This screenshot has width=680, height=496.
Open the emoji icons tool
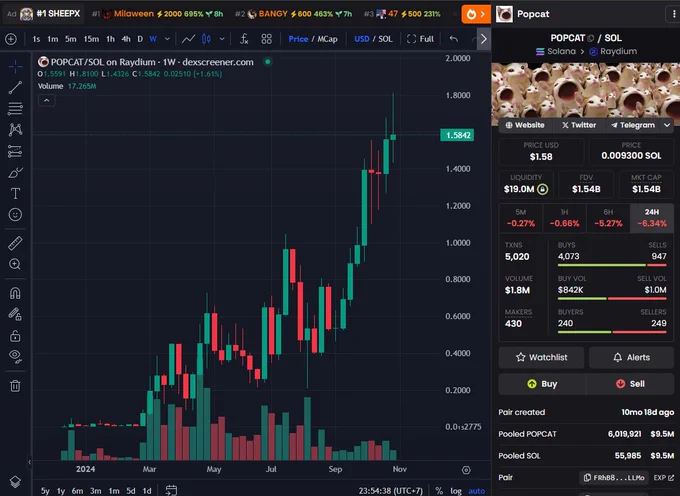tap(15, 215)
